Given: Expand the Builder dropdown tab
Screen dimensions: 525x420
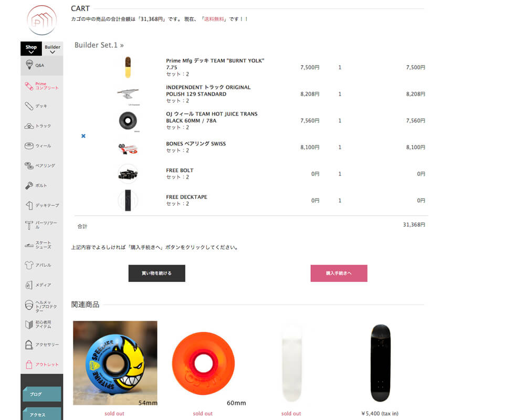Looking at the screenshot, I should click(x=52, y=49).
